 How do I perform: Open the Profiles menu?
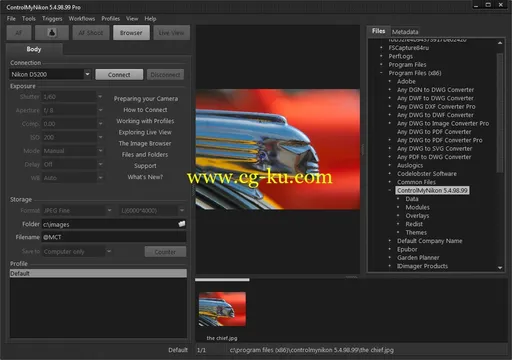point(111,19)
